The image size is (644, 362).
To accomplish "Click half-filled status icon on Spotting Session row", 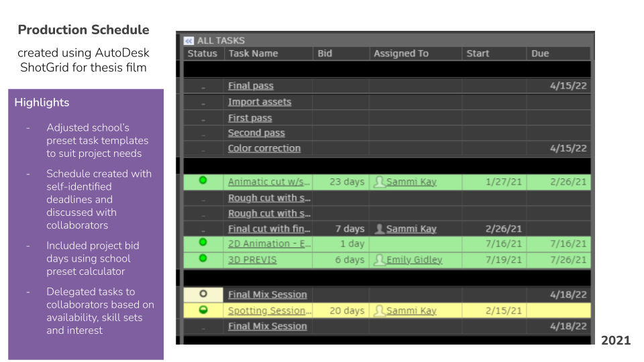I will [x=203, y=310].
